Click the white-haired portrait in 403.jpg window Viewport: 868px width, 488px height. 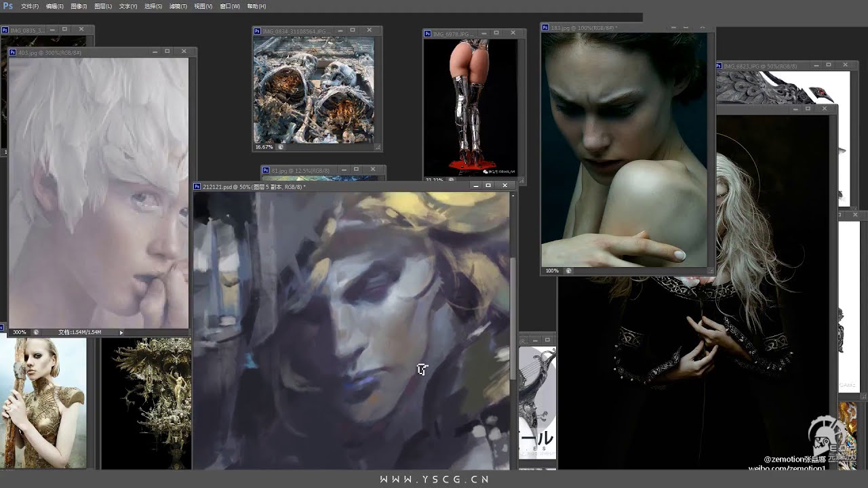(98, 192)
